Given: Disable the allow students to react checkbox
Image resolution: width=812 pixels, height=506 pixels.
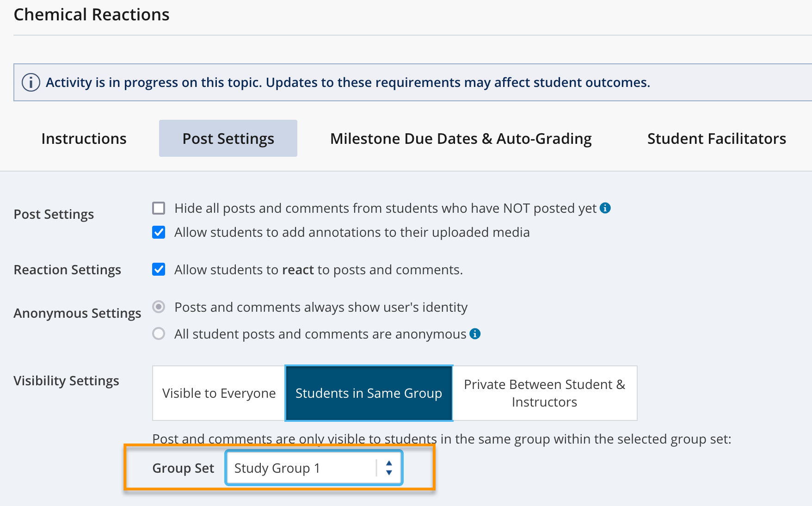Looking at the screenshot, I should (159, 269).
